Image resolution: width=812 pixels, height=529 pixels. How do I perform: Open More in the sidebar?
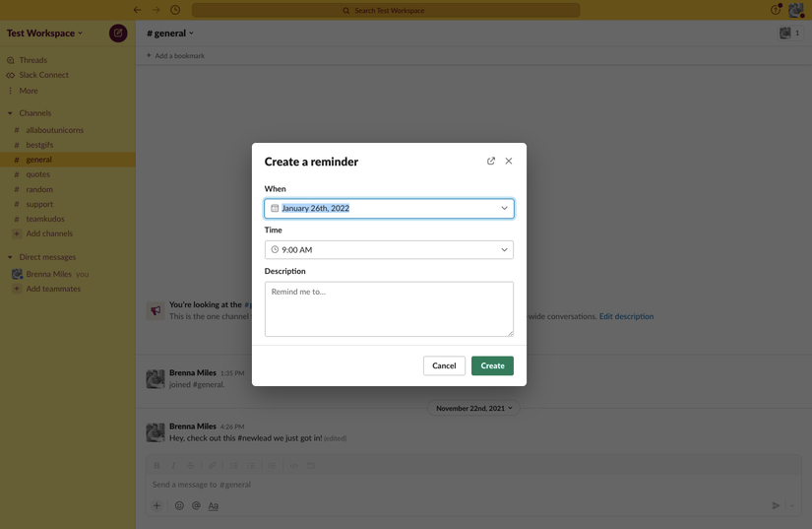click(29, 91)
